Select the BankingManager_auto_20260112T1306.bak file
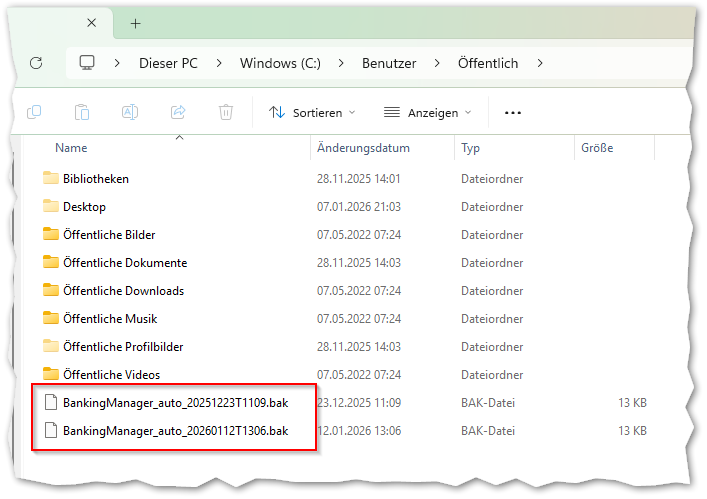The height and width of the screenshot is (499, 707). [175, 431]
